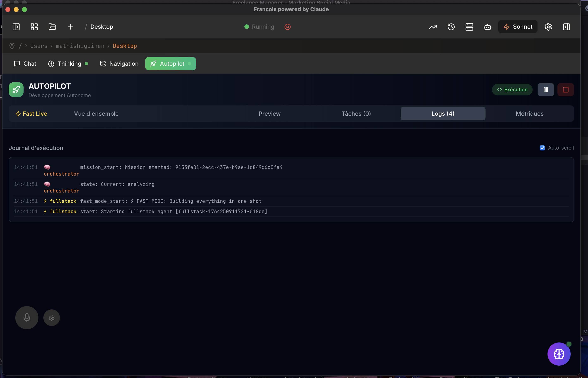Activate the microphone button
Screen dimensions: 588x378
(x=26, y=317)
